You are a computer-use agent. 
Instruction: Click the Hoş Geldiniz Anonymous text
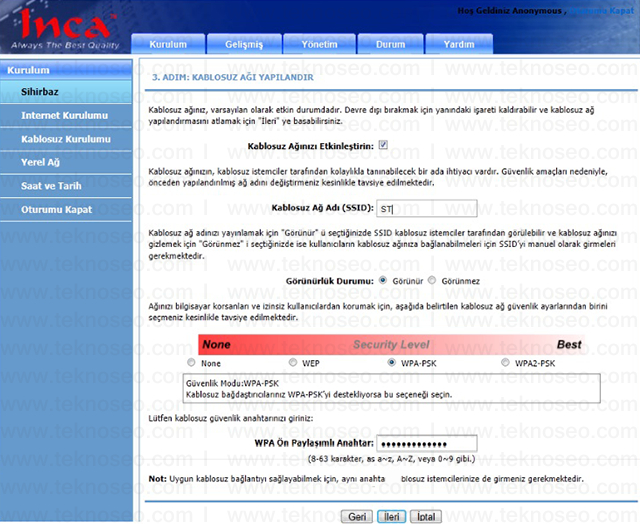pyautogui.click(x=509, y=11)
